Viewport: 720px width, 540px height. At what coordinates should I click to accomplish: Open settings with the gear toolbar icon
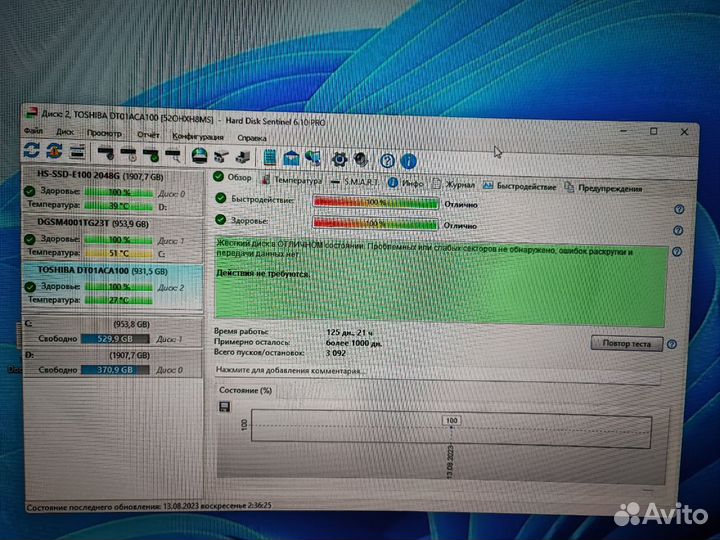point(339,159)
